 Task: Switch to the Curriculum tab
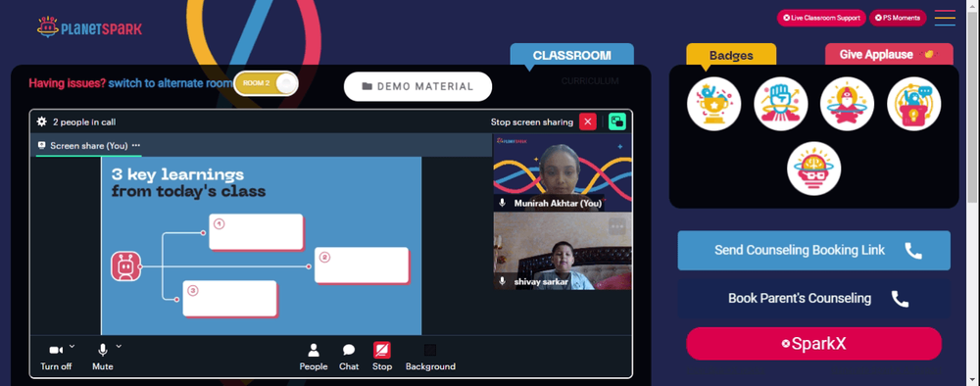point(589,81)
